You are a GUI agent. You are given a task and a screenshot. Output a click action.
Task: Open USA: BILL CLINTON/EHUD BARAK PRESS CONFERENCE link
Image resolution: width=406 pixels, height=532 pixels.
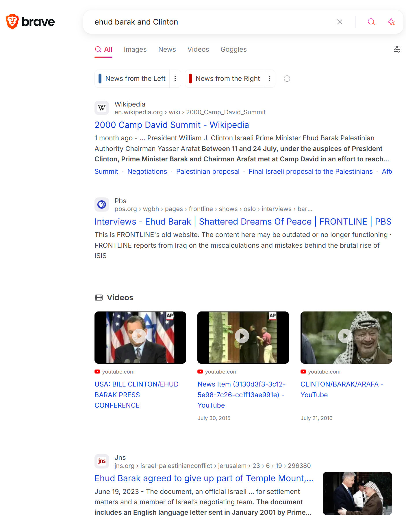[x=136, y=395]
